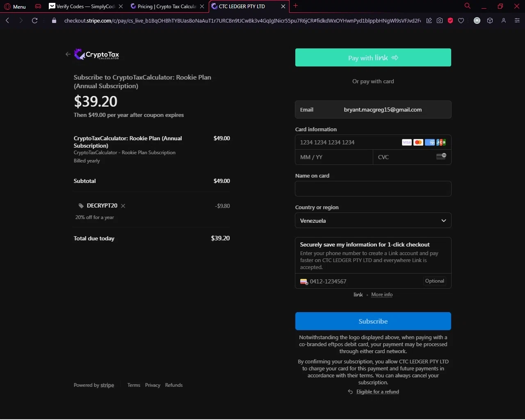Screen dimensions: 525x420
Task: Click the Venezuela flag phone country selector
Action: (x=304, y=281)
